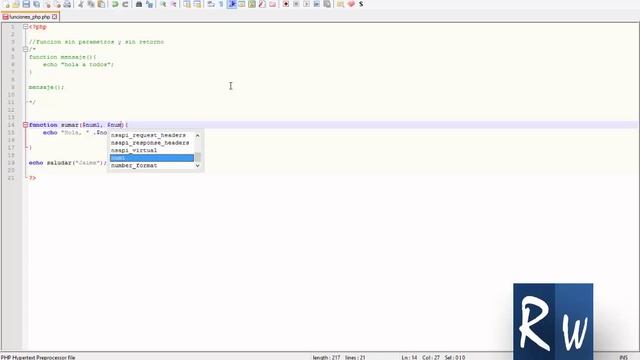Open a file with the Open toolbar icon
The height and width of the screenshot is (360, 640).
click(16, 4)
